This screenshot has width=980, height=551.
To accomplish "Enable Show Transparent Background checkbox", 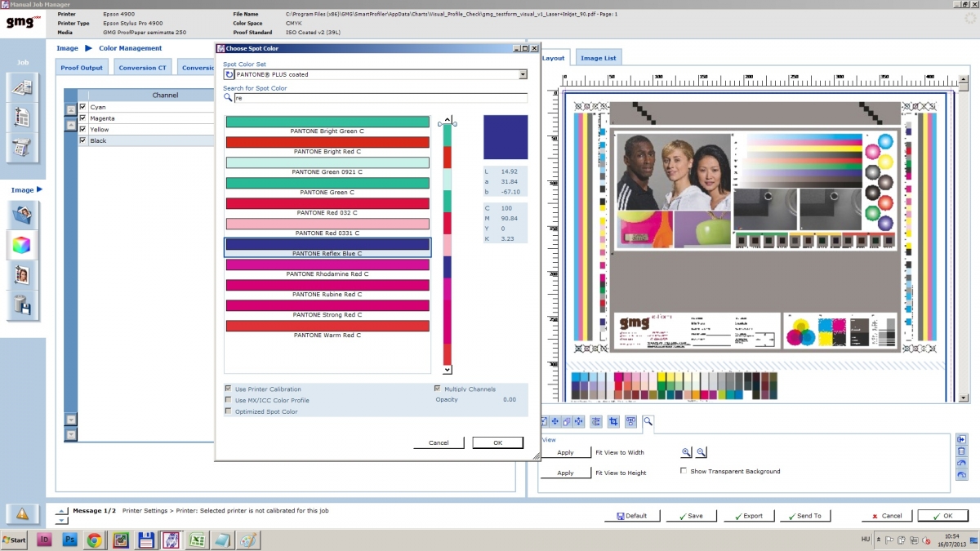I will (684, 471).
